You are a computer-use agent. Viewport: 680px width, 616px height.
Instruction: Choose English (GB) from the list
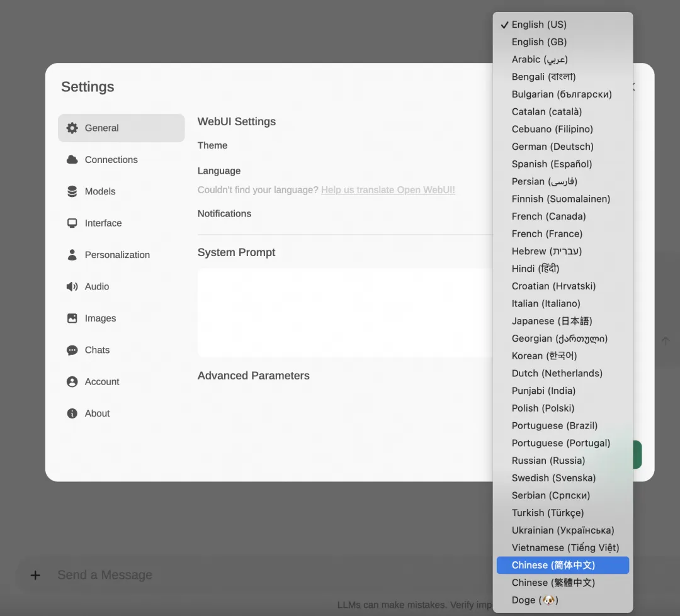click(562, 42)
